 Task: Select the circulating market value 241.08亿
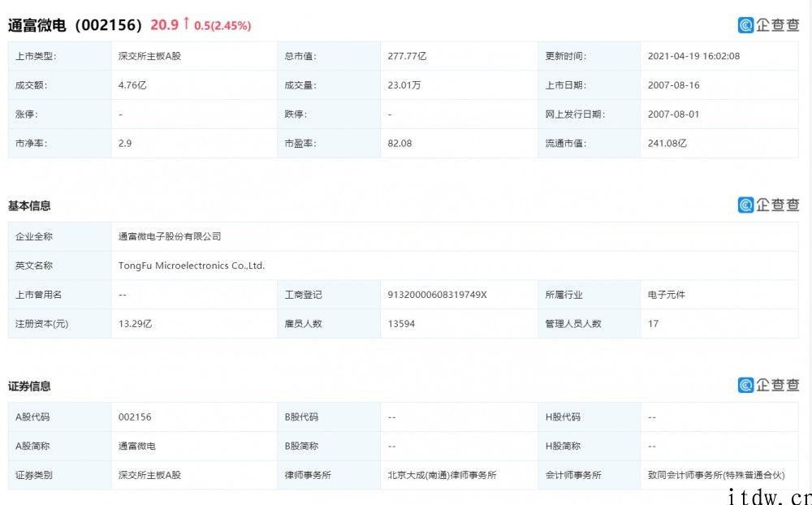coord(667,143)
